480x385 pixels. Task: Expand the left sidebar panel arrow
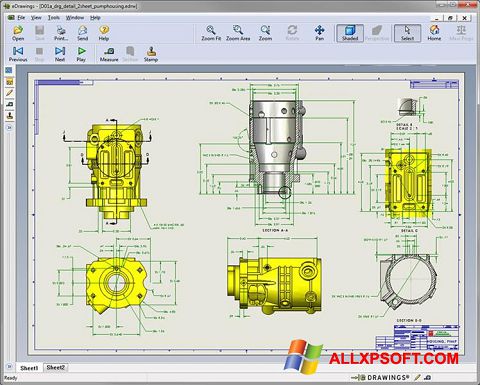point(9,128)
